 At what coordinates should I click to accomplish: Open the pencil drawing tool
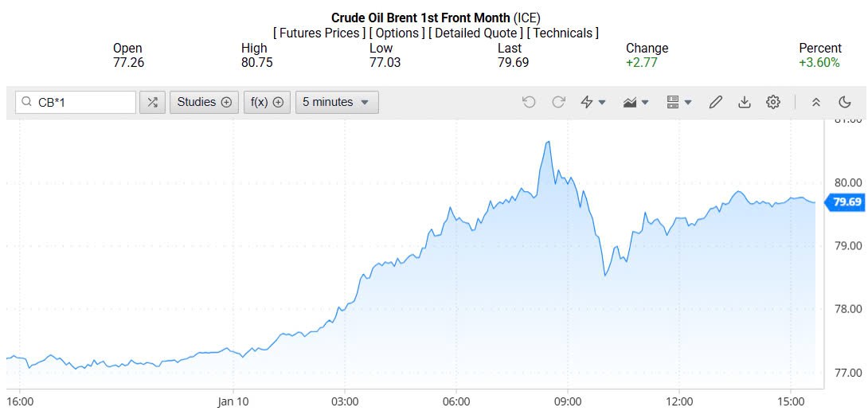pyautogui.click(x=715, y=102)
